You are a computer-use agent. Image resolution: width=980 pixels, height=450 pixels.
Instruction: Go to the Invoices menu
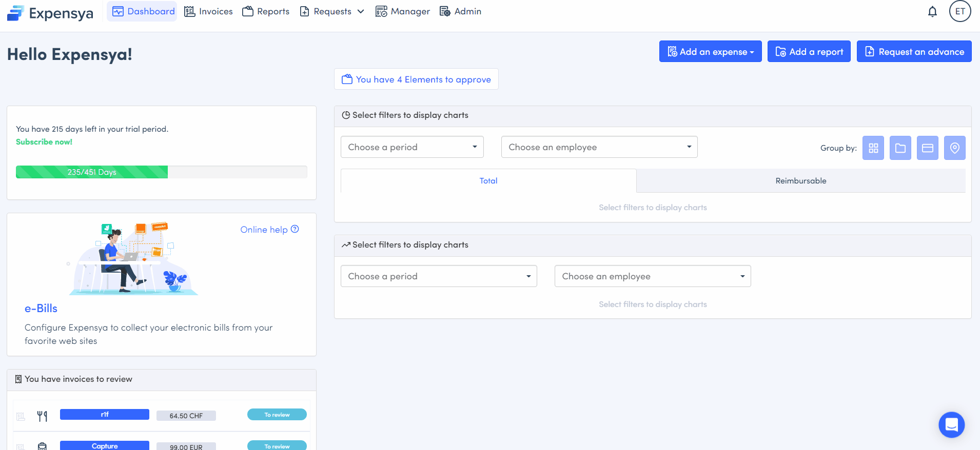tap(208, 11)
